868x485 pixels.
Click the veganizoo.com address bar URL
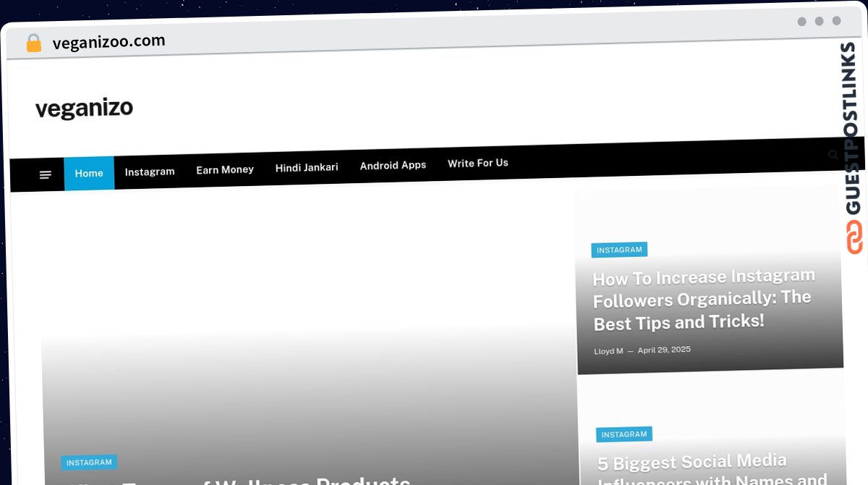click(109, 42)
